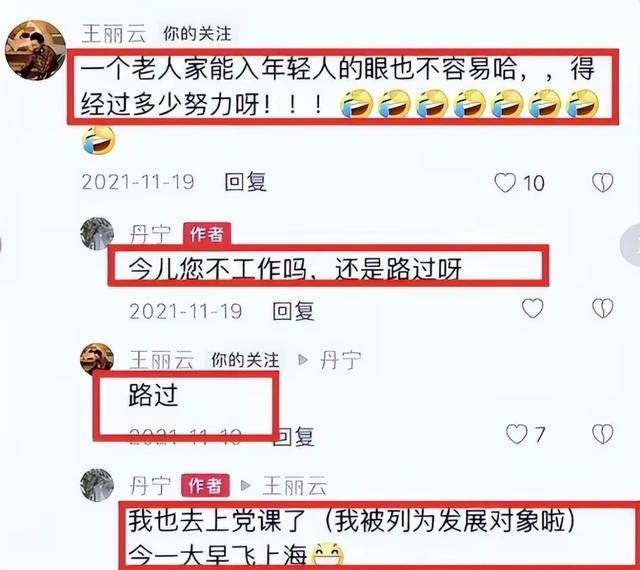This screenshot has width=640, height=570.
Task: Dislike 丹宁's 今儿您不工作吗 reply
Action: [x=603, y=308]
